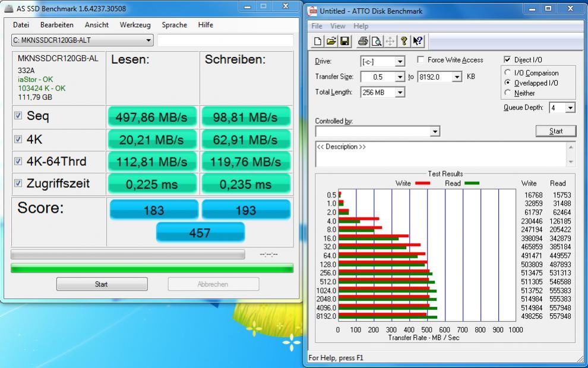Click Start button in ATTO Disk Benchmark

point(556,131)
